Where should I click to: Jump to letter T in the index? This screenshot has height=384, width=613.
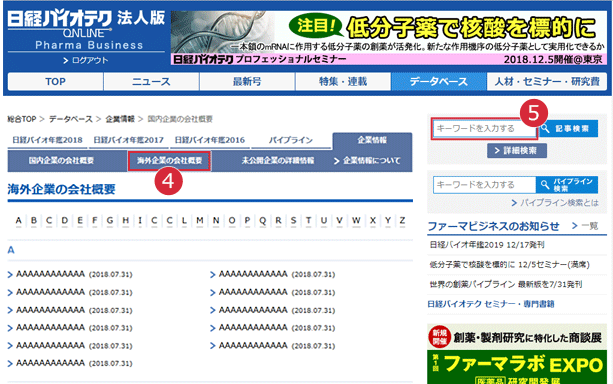tap(308, 221)
